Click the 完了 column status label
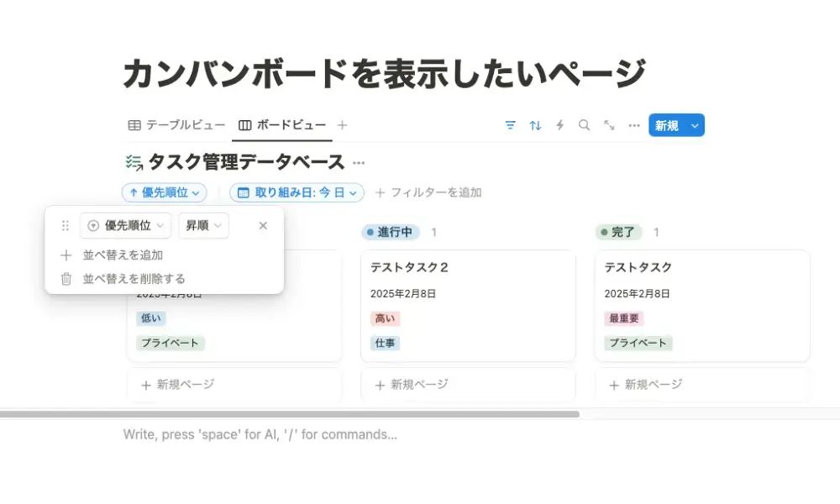 618,232
